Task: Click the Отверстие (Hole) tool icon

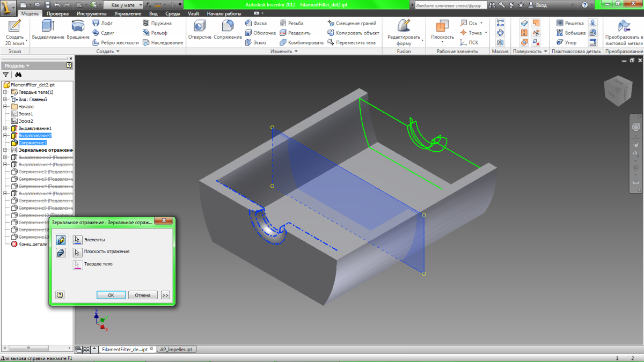Action: (200, 27)
